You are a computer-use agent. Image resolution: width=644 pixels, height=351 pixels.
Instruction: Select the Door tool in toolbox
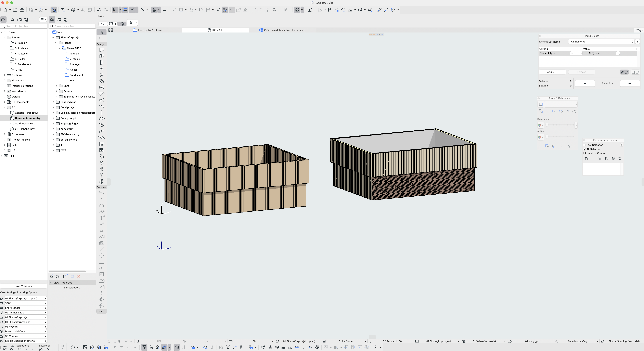pos(102,62)
